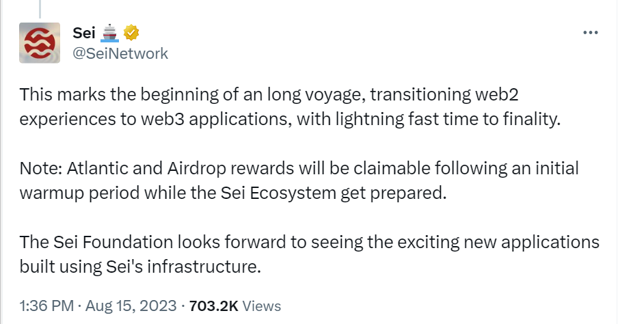Click the phrase "Sei Ecosystem"

pyautogui.click(x=278, y=193)
